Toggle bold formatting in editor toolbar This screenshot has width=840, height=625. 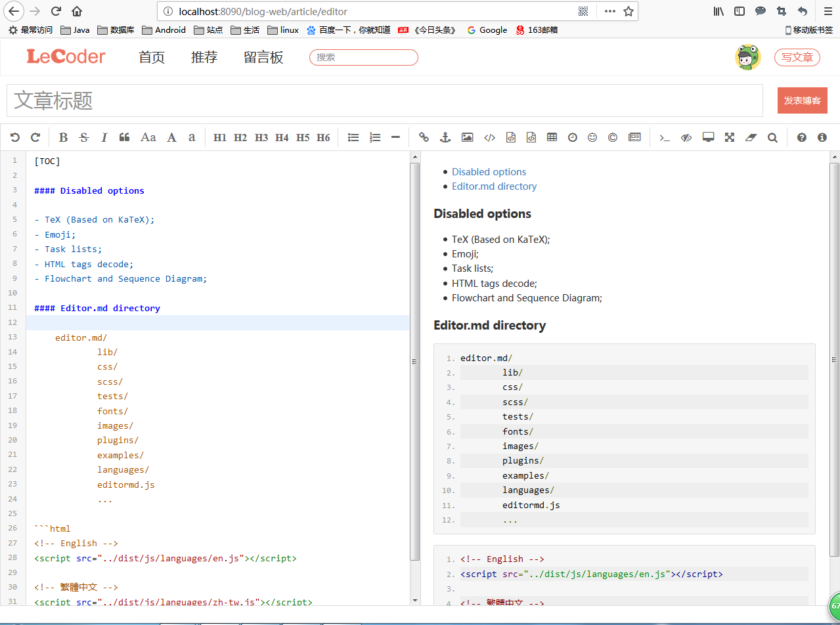click(63, 137)
